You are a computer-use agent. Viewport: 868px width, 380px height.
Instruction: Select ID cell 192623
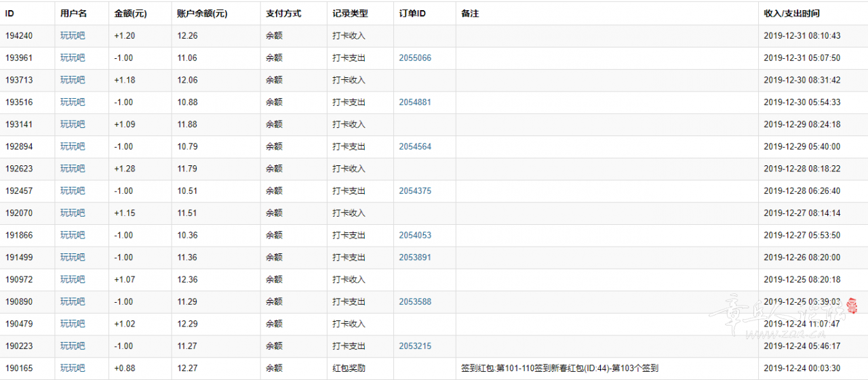(18, 169)
